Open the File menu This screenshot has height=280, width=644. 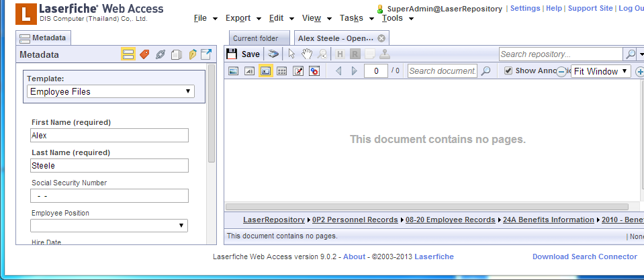click(205, 18)
